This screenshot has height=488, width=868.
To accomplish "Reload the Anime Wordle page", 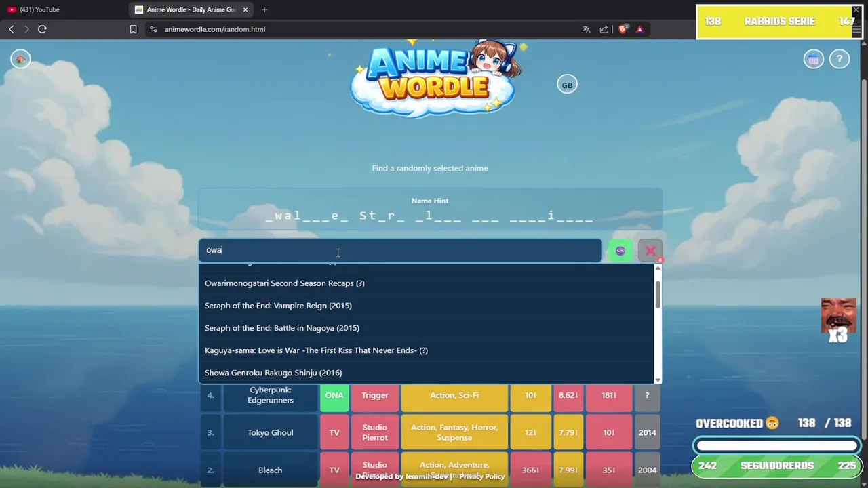I will 42,29.
